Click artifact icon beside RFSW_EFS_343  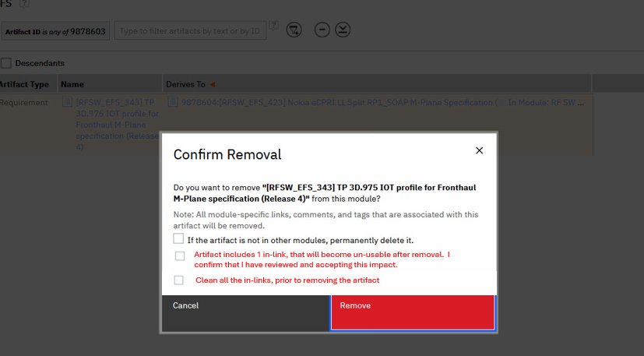pyautogui.click(x=67, y=103)
